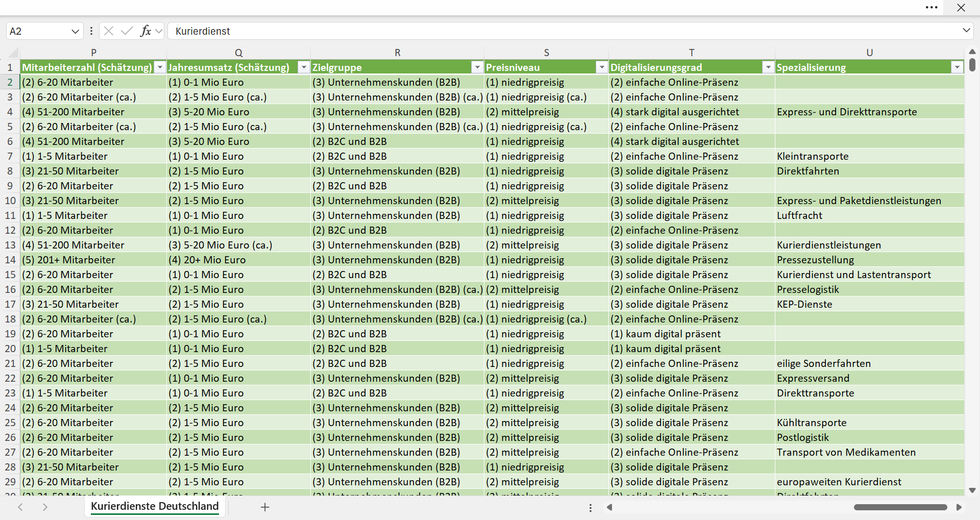Select cell Luftfracht
This screenshot has width=980, height=520.
pyautogui.click(x=869, y=215)
